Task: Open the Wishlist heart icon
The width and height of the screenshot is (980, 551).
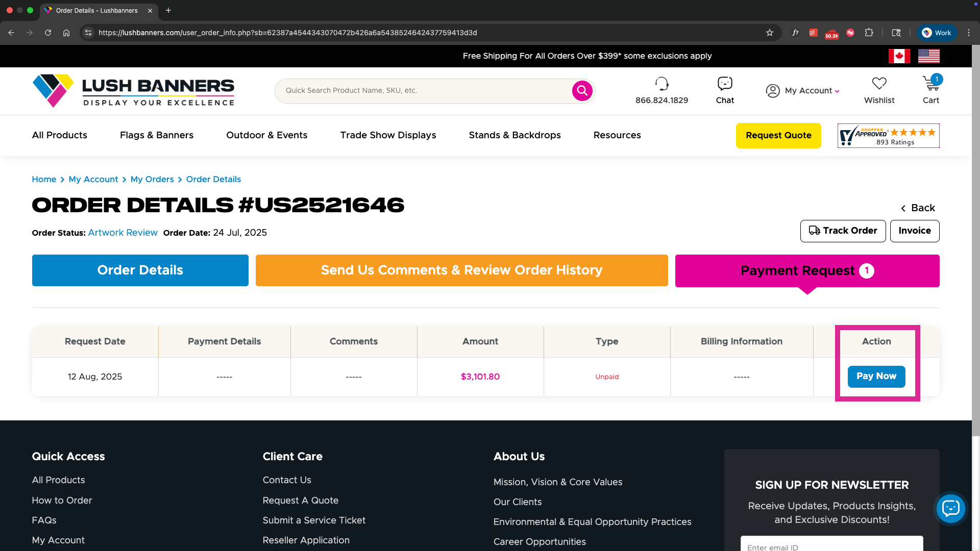Action: tap(879, 84)
